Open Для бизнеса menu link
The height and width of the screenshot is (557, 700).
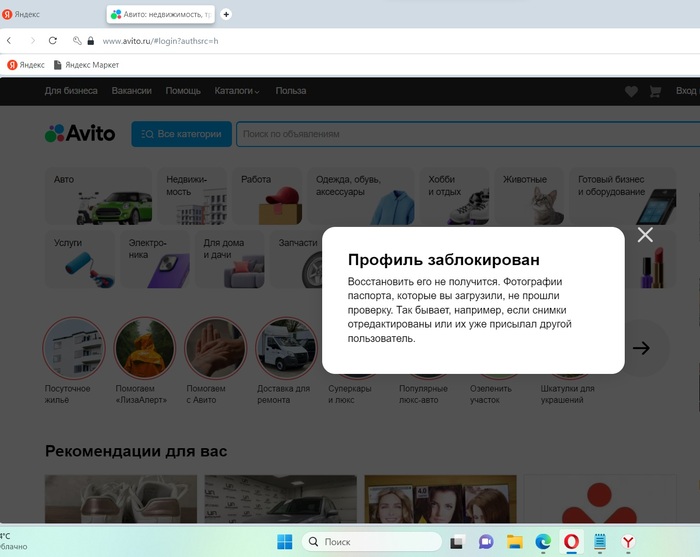[x=71, y=91]
